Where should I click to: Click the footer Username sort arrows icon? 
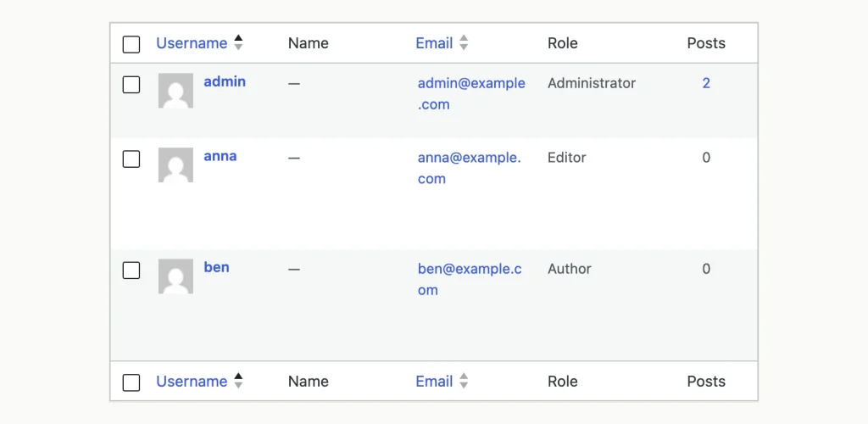pos(238,381)
